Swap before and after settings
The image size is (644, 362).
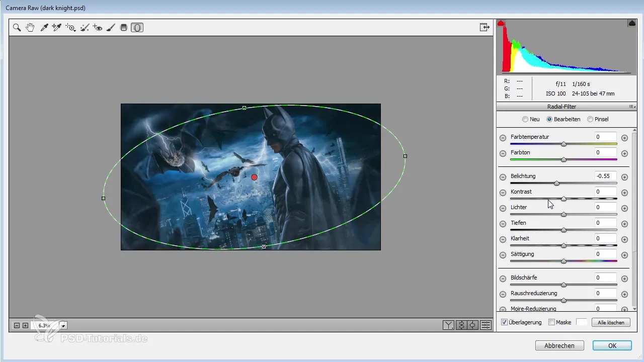pyautogui.click(x=461, y=325)
